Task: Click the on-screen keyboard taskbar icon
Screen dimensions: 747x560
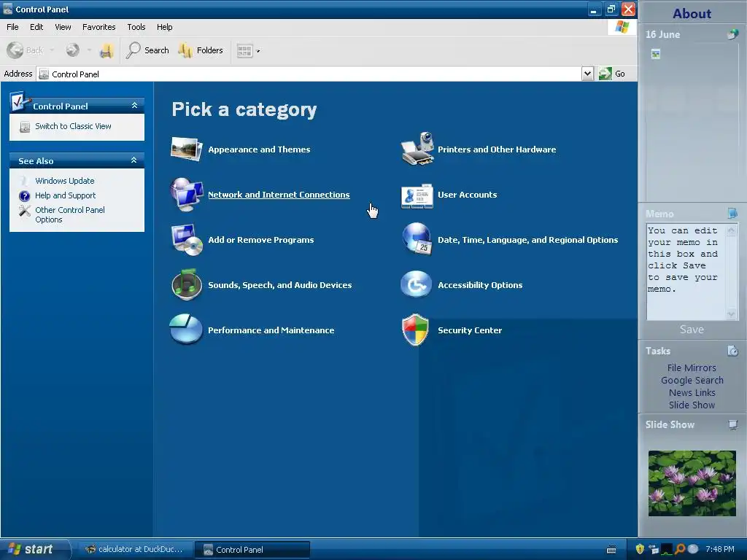Action: [x=612, y=550]
